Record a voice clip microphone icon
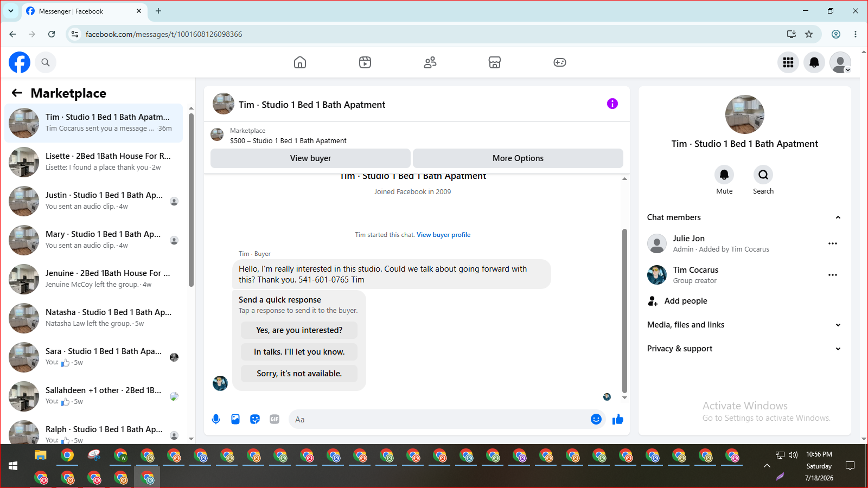Viewport: 868px width, 488px height. coord(216,419)
